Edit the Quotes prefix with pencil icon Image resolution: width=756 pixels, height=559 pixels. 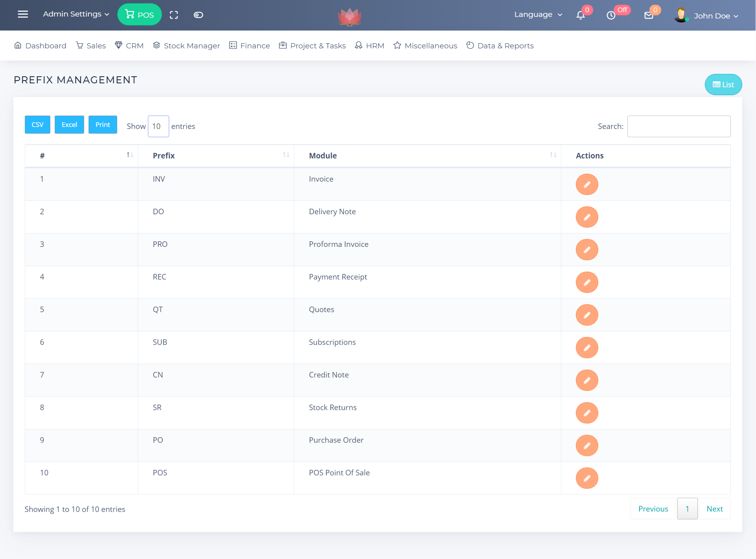[586, 315]
